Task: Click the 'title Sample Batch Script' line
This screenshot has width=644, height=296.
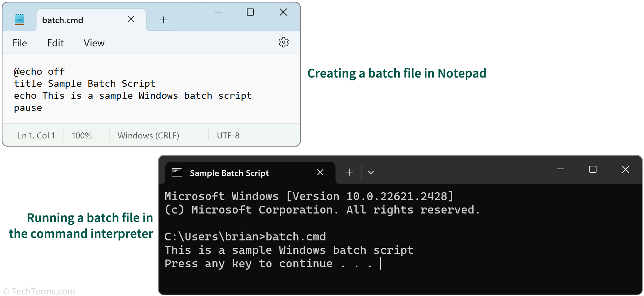Action: point(85,84)
